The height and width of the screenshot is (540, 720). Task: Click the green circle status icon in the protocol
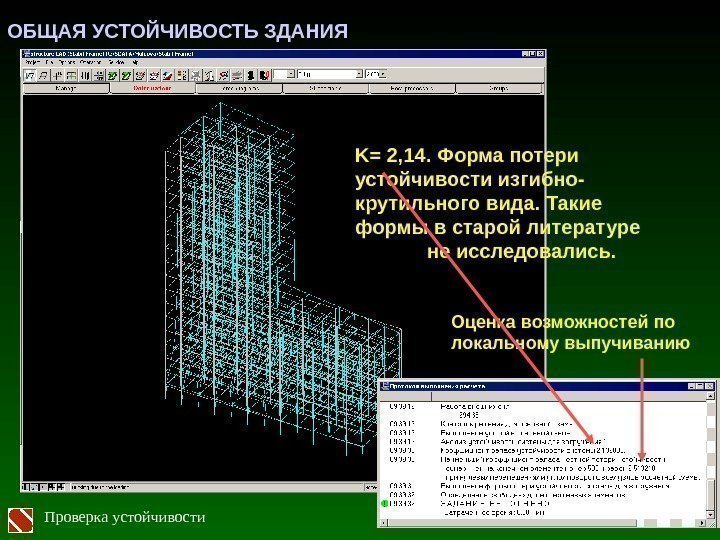coord(385,504)
